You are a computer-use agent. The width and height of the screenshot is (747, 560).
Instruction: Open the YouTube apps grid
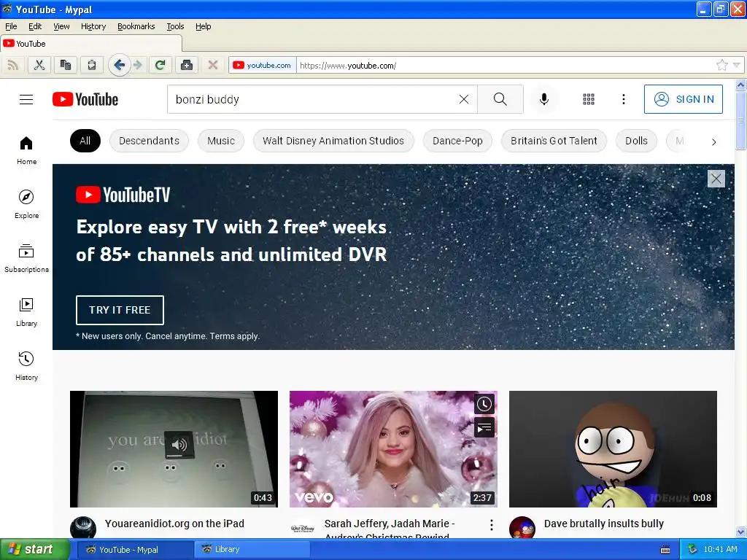(589, 99)
